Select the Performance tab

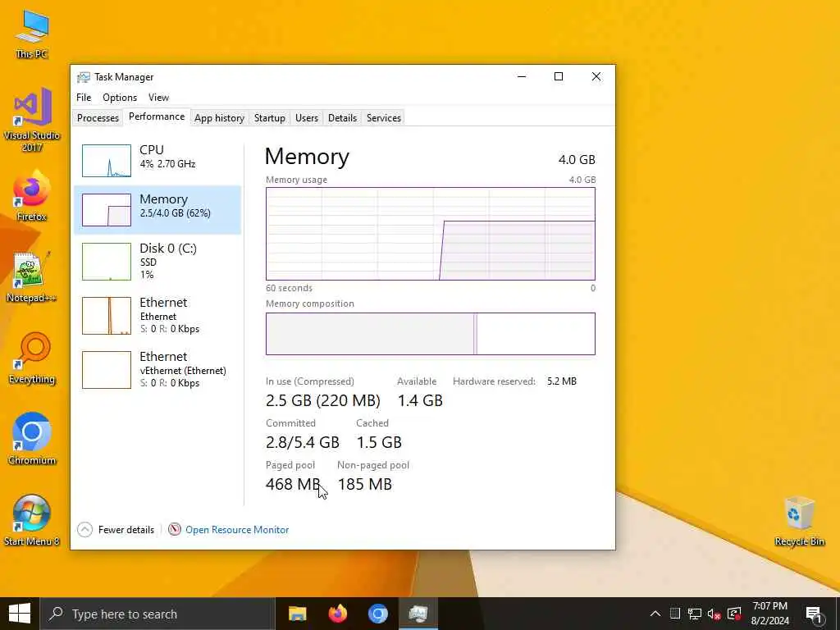157,116
